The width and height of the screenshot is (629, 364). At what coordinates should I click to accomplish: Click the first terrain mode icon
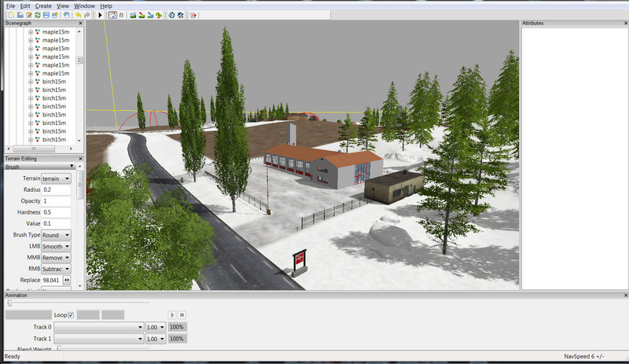point(133,15)
